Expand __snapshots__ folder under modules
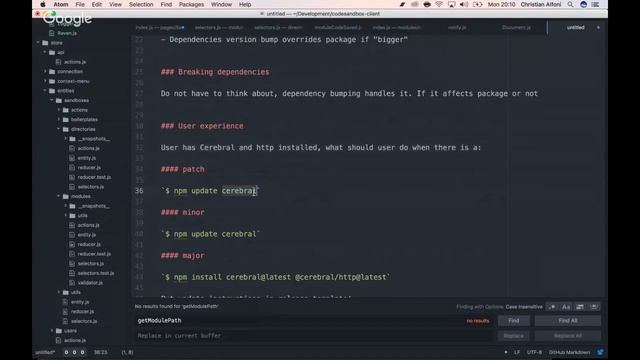Screen dimensions: 640x360 (66, 206)
